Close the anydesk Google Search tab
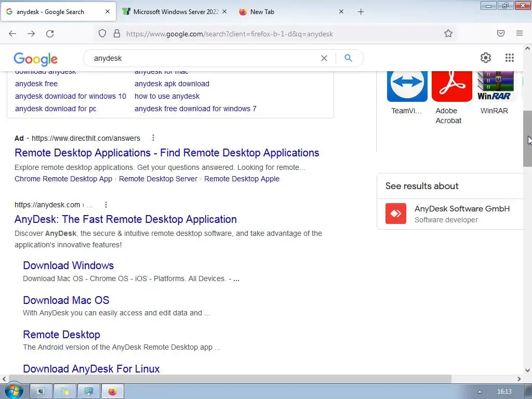 (x=108, y=11)
